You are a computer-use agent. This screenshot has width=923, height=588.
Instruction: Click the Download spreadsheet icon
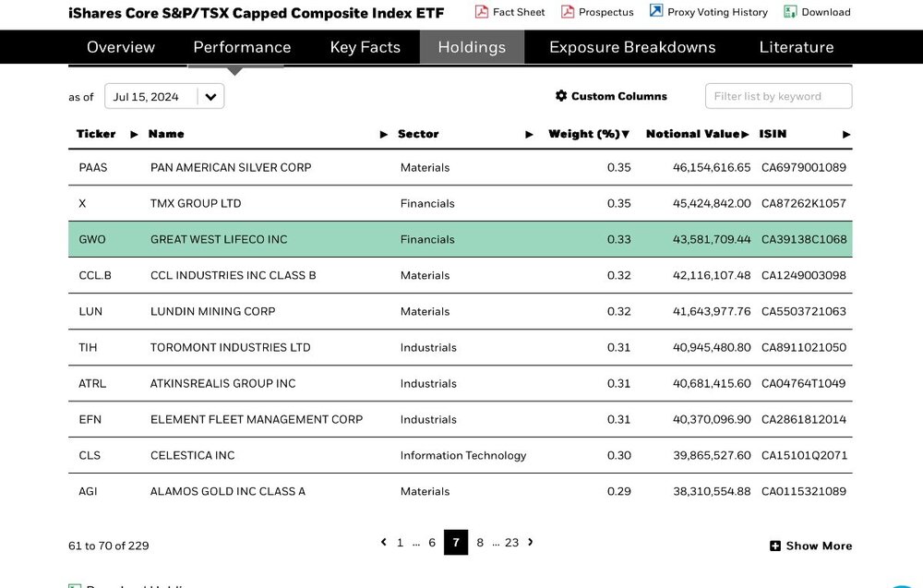[x=790, y=12]
